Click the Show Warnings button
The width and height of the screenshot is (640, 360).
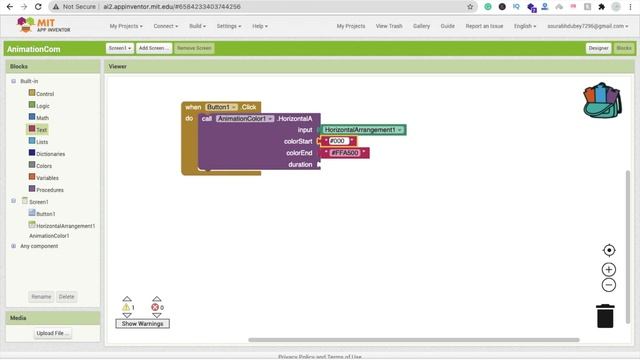click(x=142, y=323)
